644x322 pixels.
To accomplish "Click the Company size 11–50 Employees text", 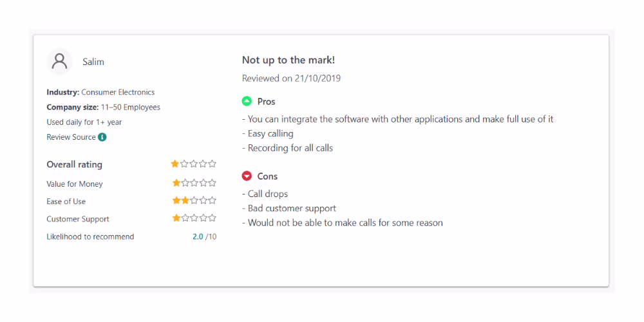I will click(103, 107).
